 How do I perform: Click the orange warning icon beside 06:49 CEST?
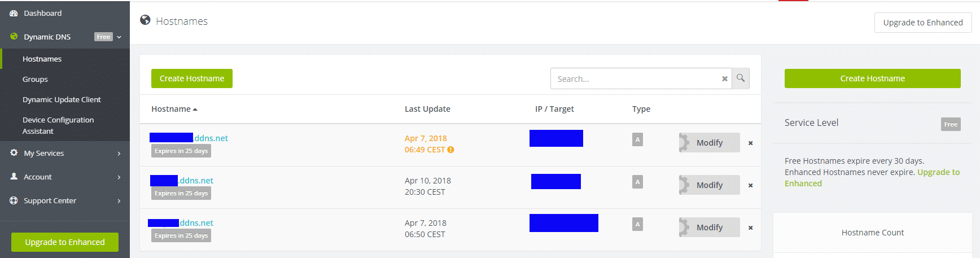[450, 150]
